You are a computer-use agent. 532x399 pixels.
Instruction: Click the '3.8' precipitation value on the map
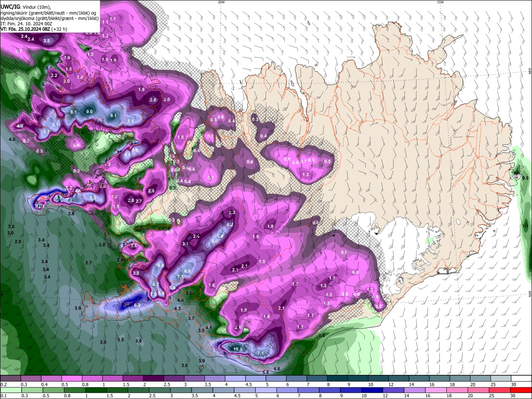71,214
